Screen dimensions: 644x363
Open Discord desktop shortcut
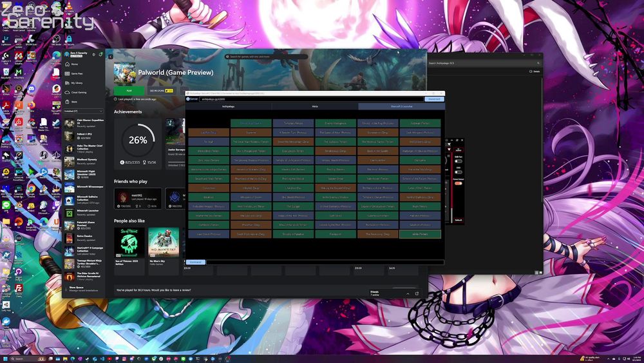coord(31,90)
